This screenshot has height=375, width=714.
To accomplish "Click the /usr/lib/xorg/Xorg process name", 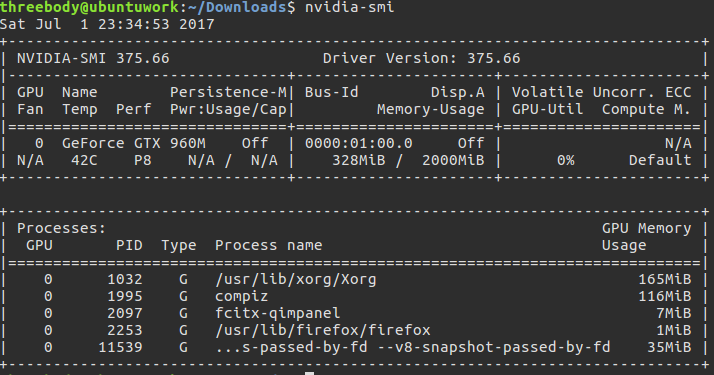I will click(296, 279).
